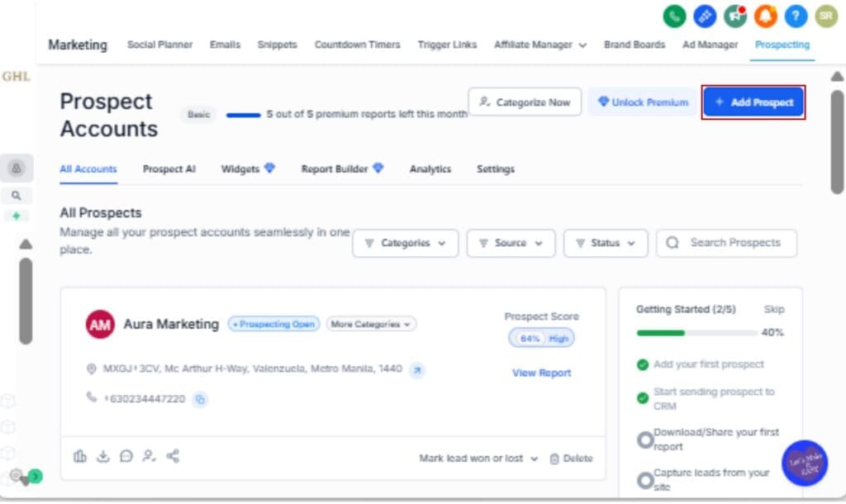Viewport: 846px width, 504px height.
Task: Expand the More Categories dropdown
Action: click(370, 324)
